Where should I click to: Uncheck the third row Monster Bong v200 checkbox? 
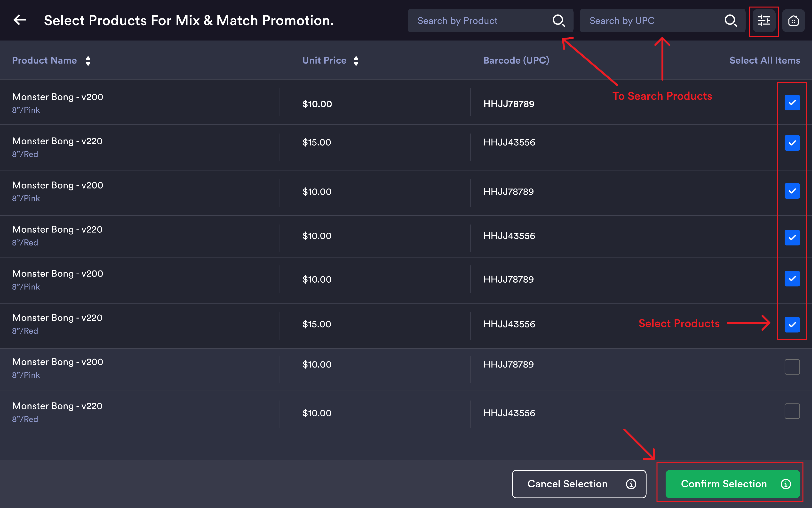pyautogui.click(x=792, y=191)
